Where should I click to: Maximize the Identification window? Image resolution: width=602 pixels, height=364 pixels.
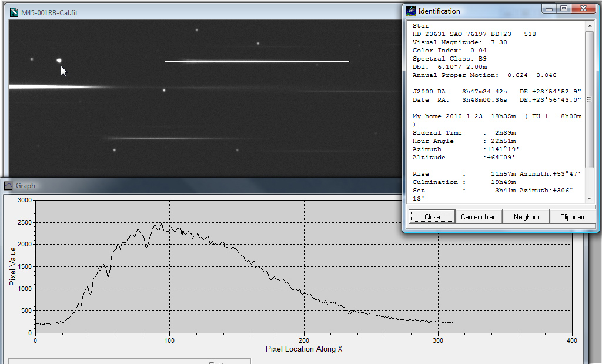coord(563,9)
